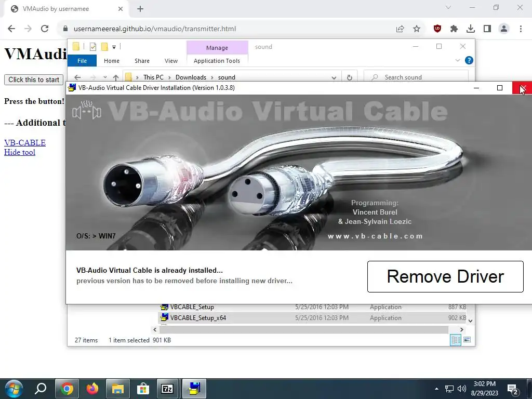The image size is (532, 399).
Task: Click the Properties quick access icon in Explorer
Action: (x=93, y=47)
